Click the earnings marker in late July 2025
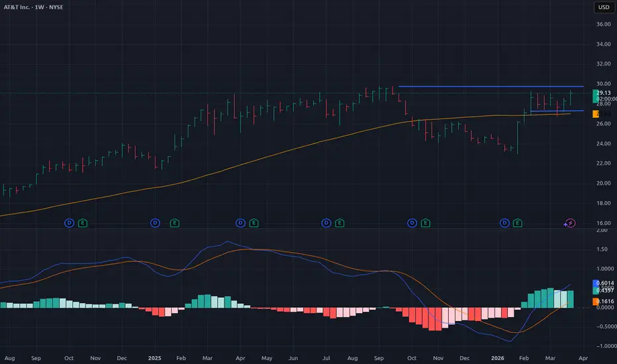Screen dimensions: 617x364 coord(340,223)
